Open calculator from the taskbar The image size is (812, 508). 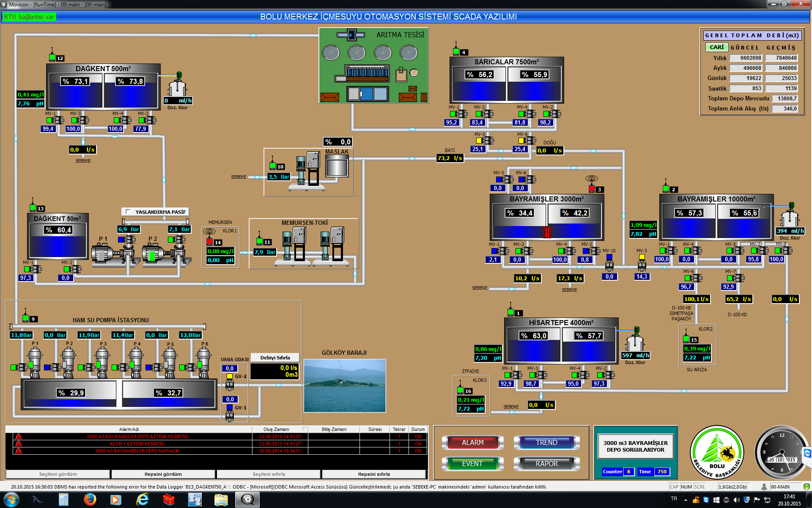(x=63, y=500)
